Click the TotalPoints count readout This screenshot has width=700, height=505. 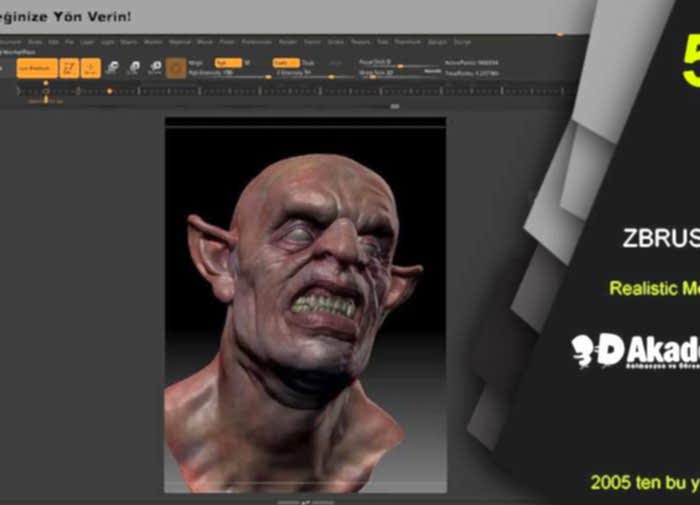click(472, 73)
